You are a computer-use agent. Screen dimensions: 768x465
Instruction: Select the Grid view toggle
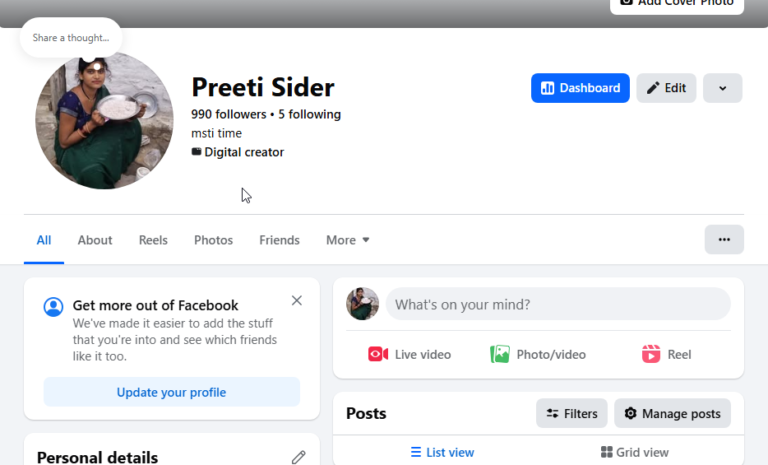coord(635,452)
